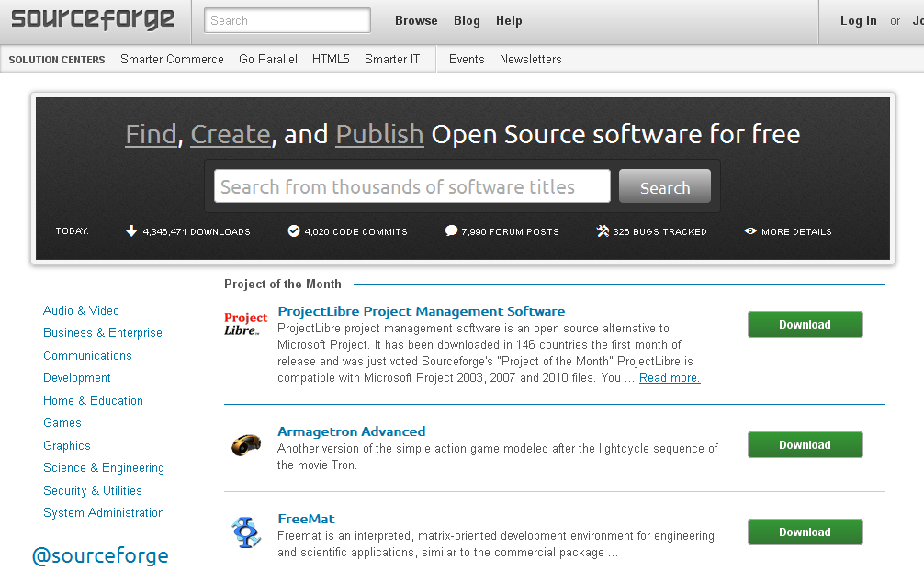The width and height of the screenshot is (924, 571).
Task: Browse the Science & Engineering category
Action: coord(104,468)
